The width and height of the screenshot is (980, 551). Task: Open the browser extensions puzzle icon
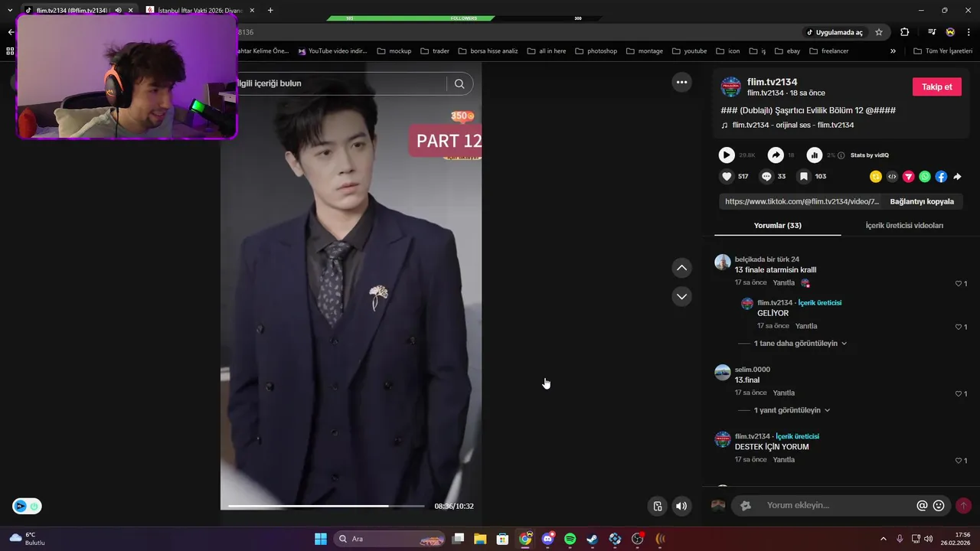coord(905,32)
